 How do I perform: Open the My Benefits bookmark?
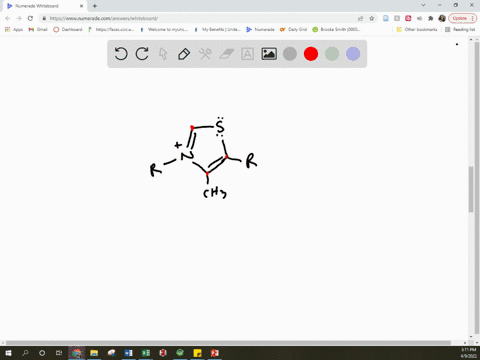click(217, 29)
